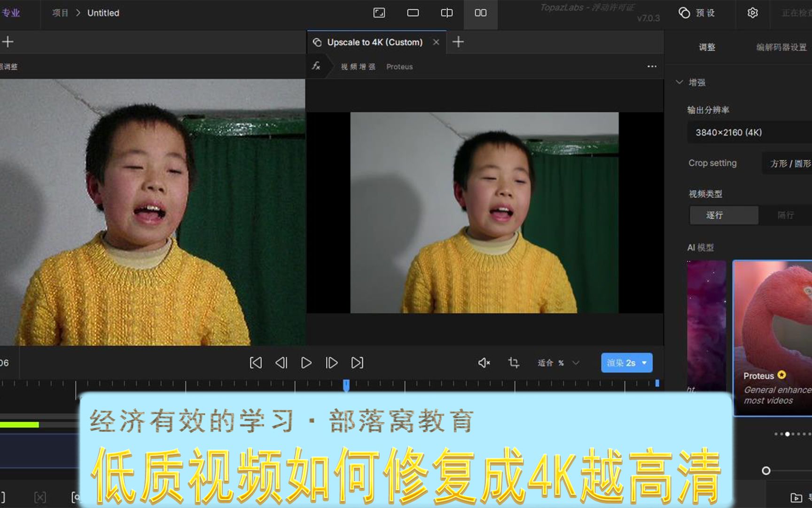Play the video preview
The image size is (812, 508).
[306, 363]
